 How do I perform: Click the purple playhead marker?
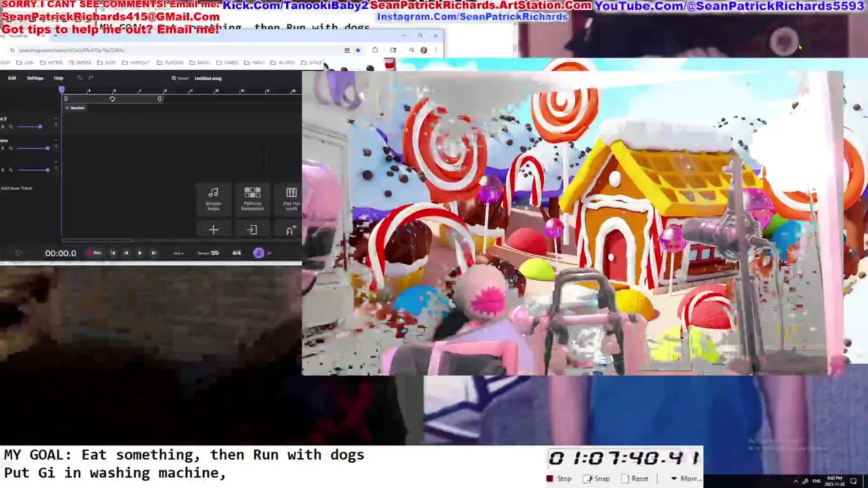click(61, 89)
